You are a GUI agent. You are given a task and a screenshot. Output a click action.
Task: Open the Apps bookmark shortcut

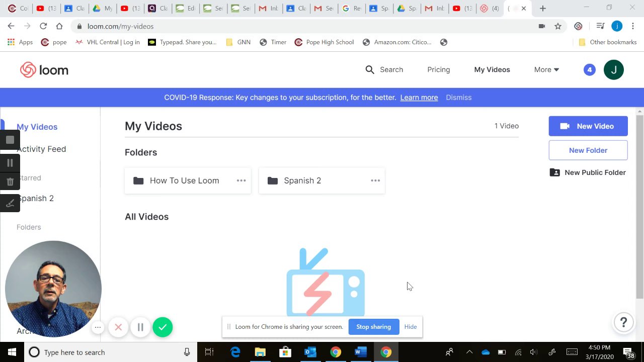point(20,42)
